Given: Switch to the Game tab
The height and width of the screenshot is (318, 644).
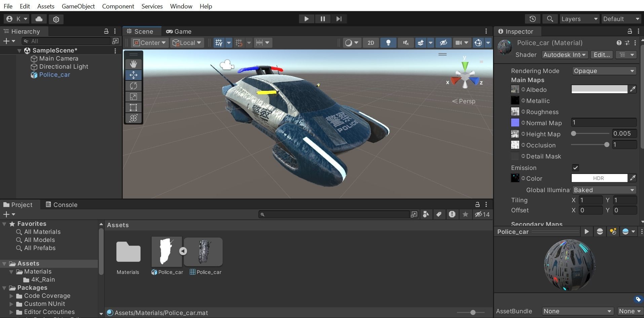Looking at the screenshot, I should (179, 31).
